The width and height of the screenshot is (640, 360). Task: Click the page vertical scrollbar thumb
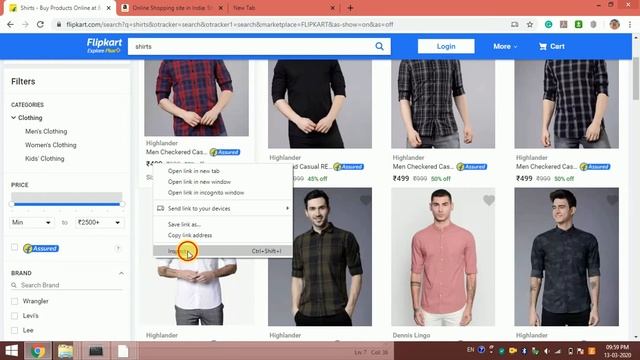click(x=636, y=78)
